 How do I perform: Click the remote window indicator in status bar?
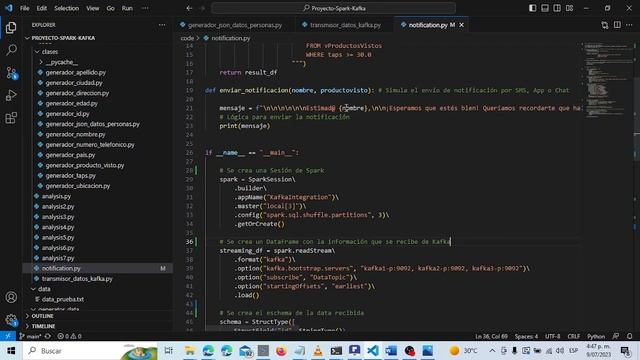8,336
